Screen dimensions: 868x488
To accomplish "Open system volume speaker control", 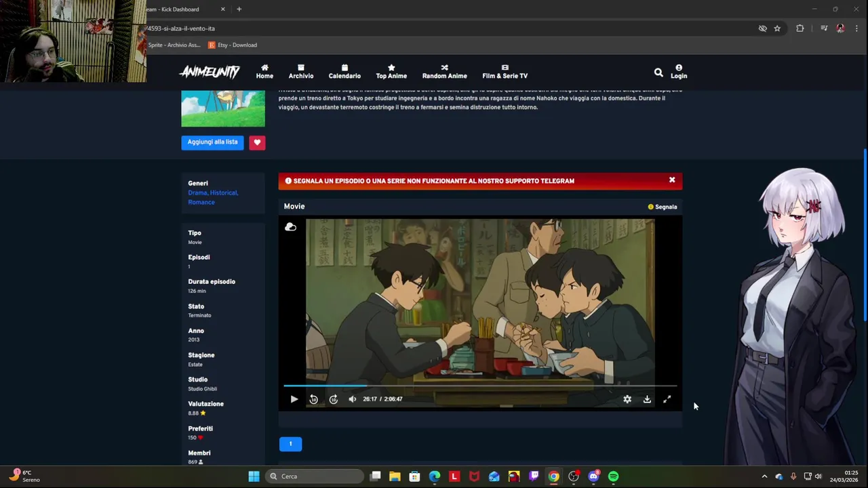I will [818, 476].
